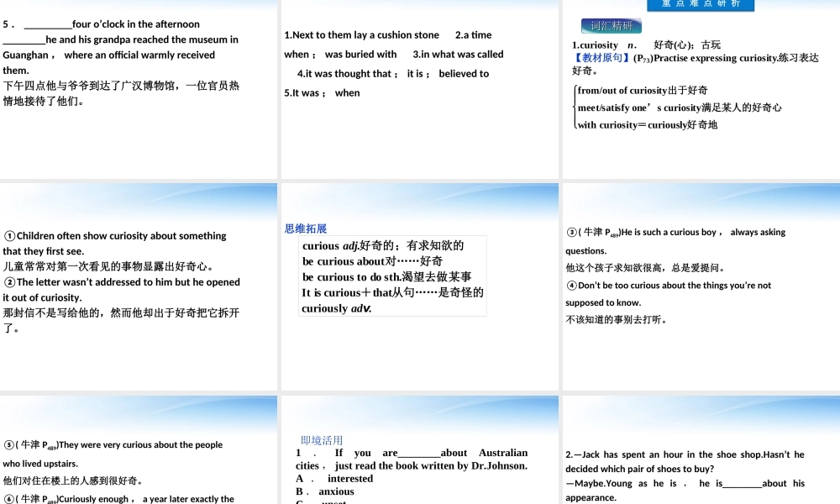Click the line '—Maybe.Young as he is, he is ___about his'
This screenshot has width=840, height=504.
tap(685, 483)
